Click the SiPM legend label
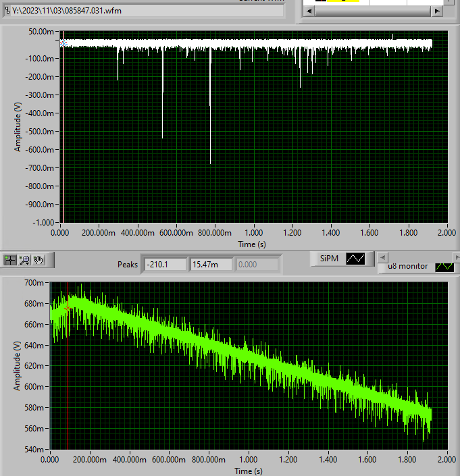The height and width of the screenshot is (476, 460). tap(329, 259)
